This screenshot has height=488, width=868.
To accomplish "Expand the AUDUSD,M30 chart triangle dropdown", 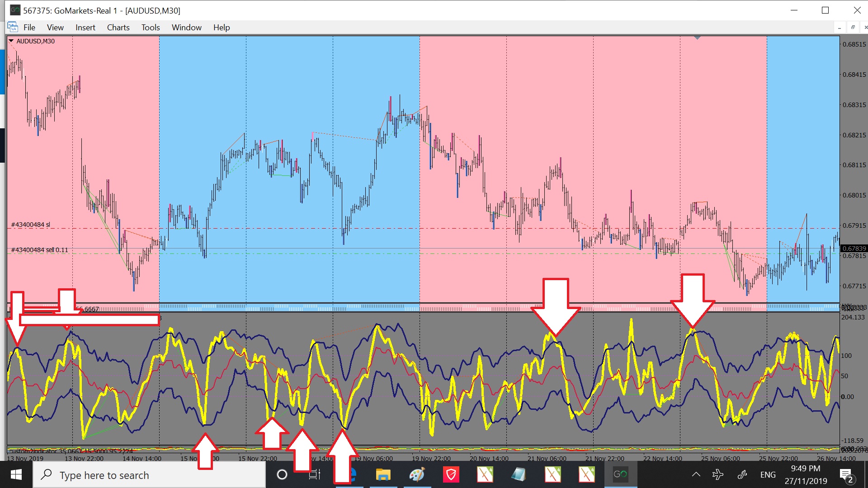I will tap(11, 41).
